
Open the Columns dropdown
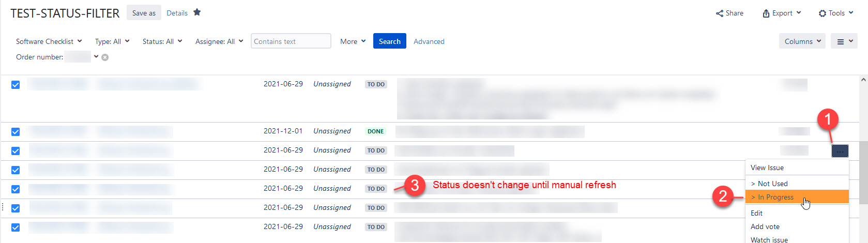pos(802,41)
